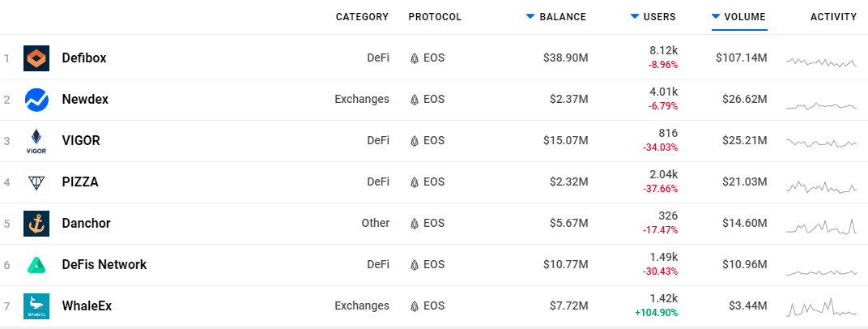
Task: Click Exchanges category in Newdex row
Action: coord(362,99)
